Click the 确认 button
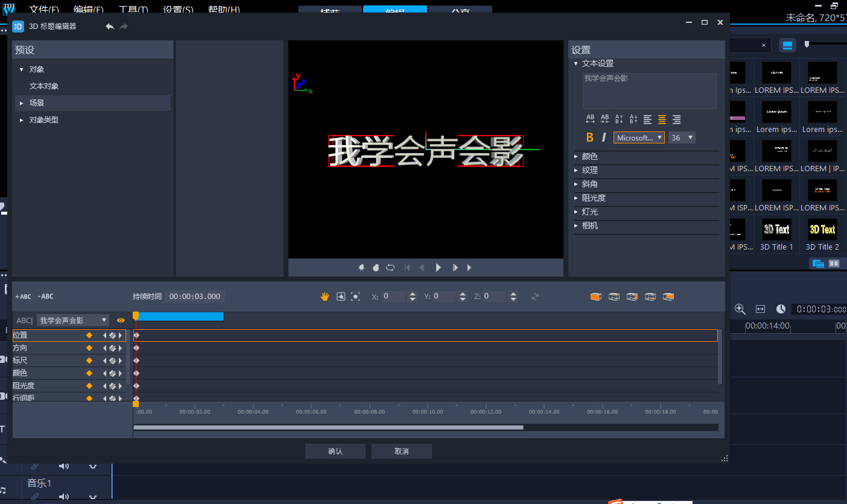This screenshot has height=504, width=847. [335, 451]
